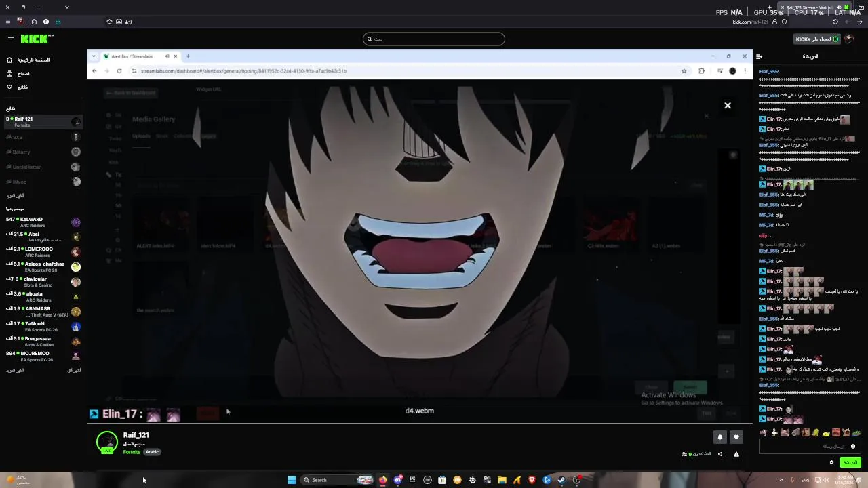Open MOJREMCO channel in recommended list
This screenshot has height=488, width=868.
pyautogui.click(x=43, y=357)
